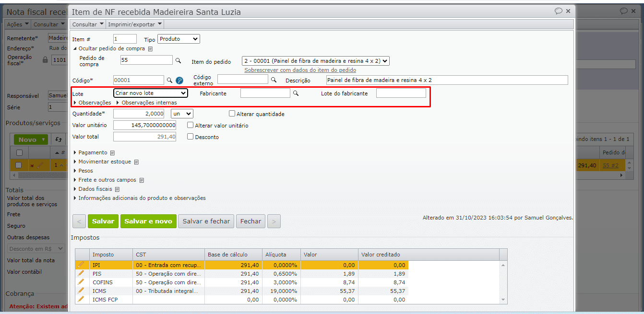Click the refresh icon next to Novo in background window
This screenshot has height=314, width=644.
[x=59, y=140]
